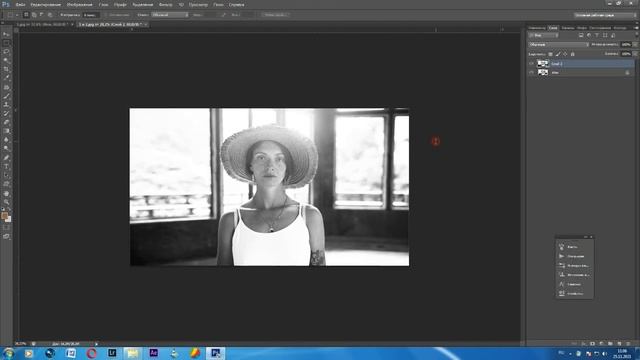Switch to the first document tab
This screenshot has height=360, width=640.
click(x=42, y=24)
